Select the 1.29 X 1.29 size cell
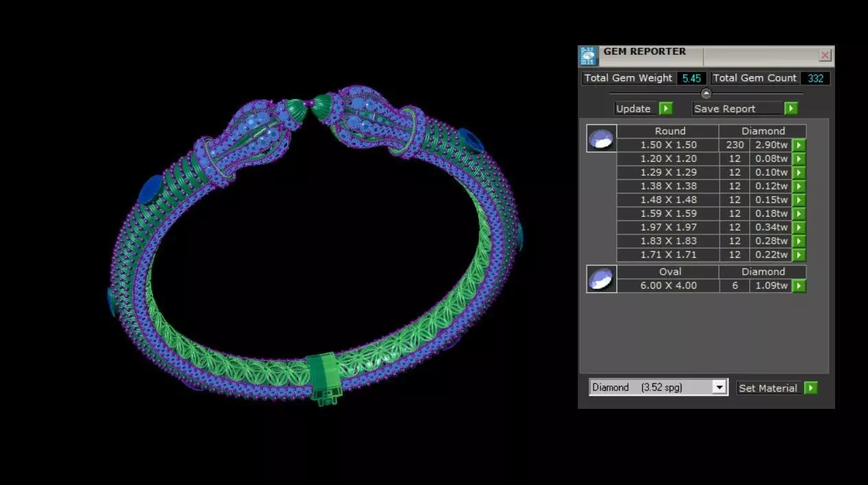Image resolution: width=868 pixels, height=485 pixels. click(668, 173)
